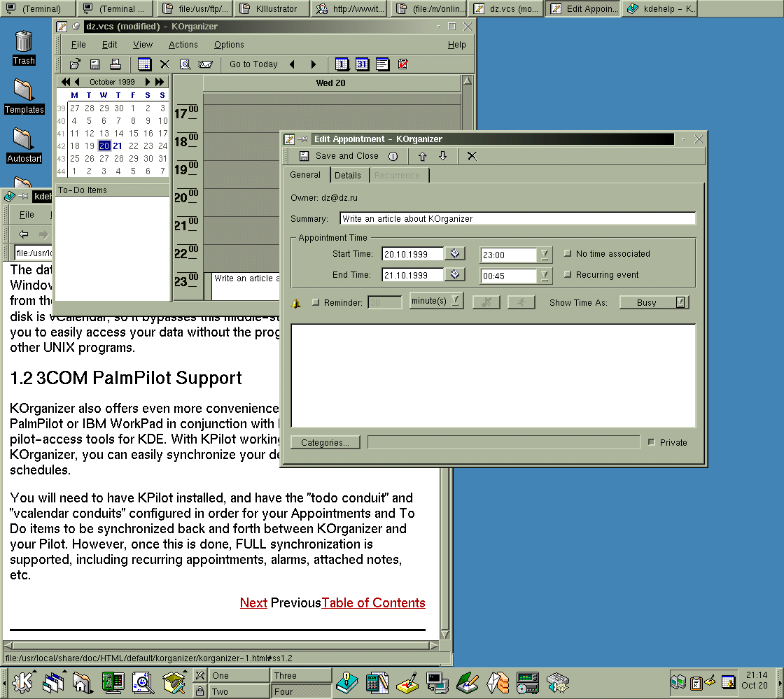Go to next day with right arrow
This screenshot has width=784, height=699.
[314, 64]
